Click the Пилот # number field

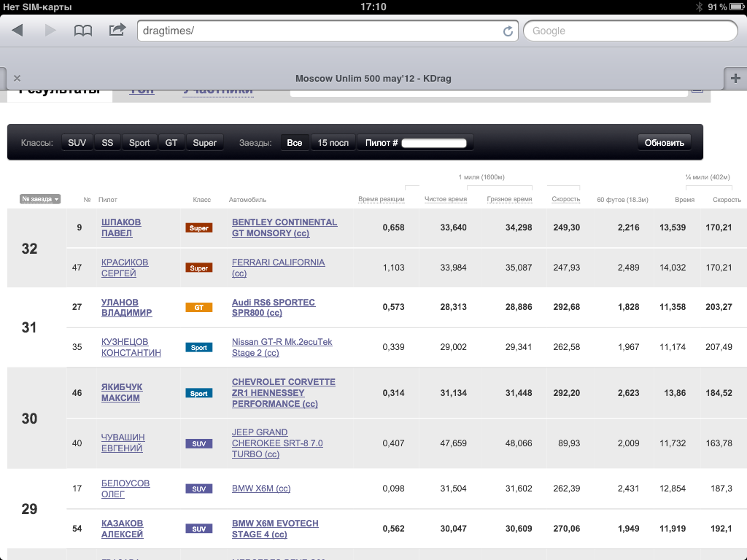pyautogui.click(x=434, y=143)
